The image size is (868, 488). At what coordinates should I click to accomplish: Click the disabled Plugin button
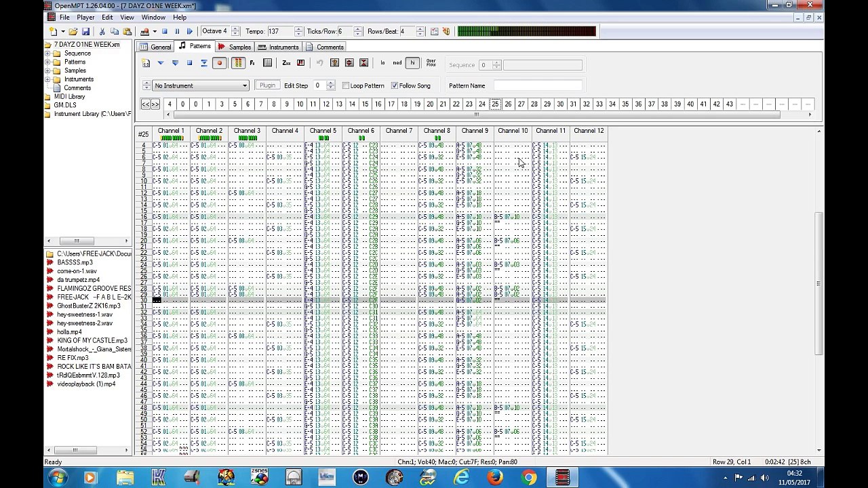tap(267, 85)
